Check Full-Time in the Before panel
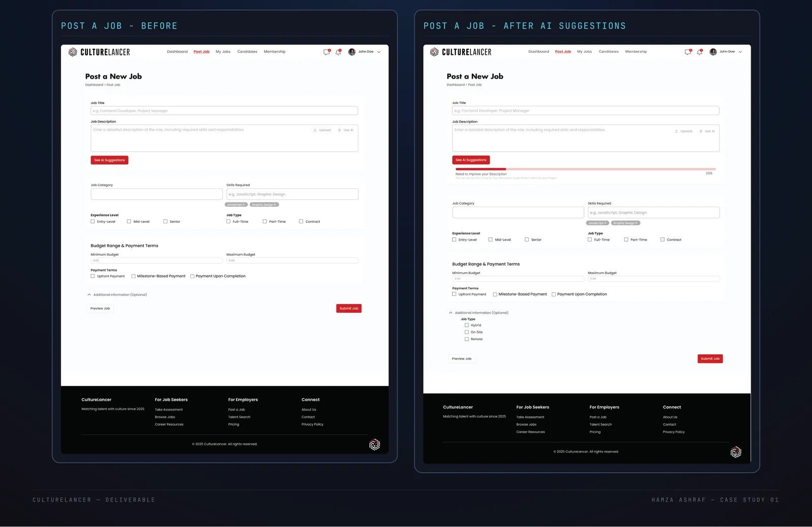Image resolution: width=812 pixels, height=527 pixels. 228,221
